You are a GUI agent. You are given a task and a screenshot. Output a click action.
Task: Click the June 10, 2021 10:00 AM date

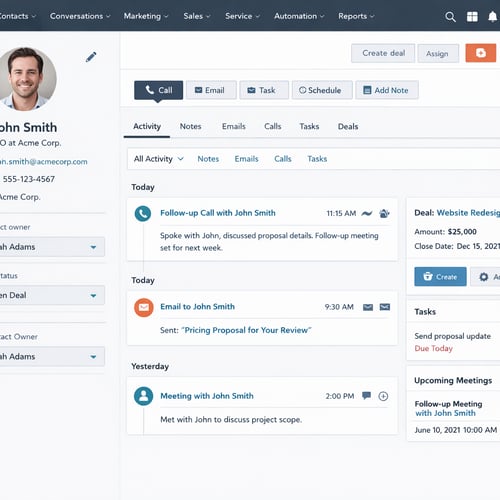(456, 430)
